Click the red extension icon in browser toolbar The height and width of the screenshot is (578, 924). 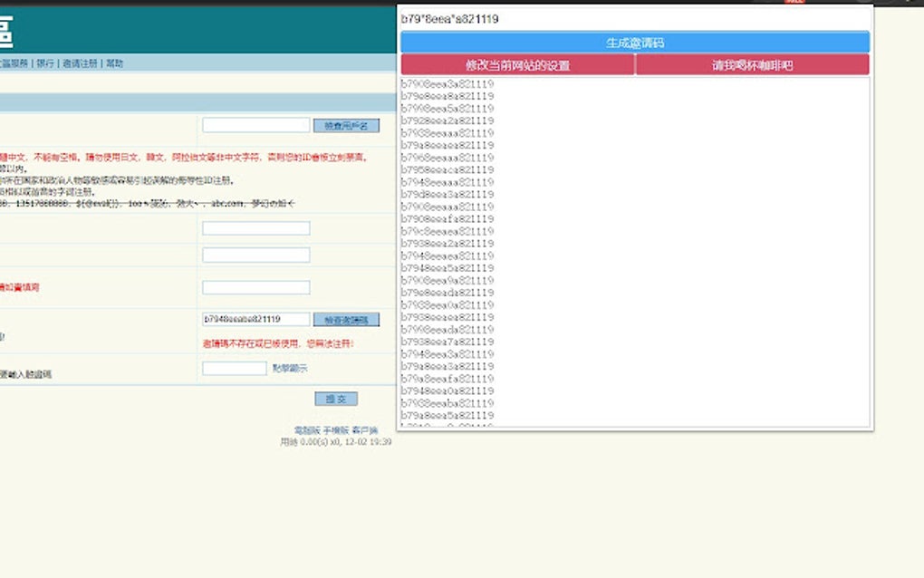click(796, 4)
